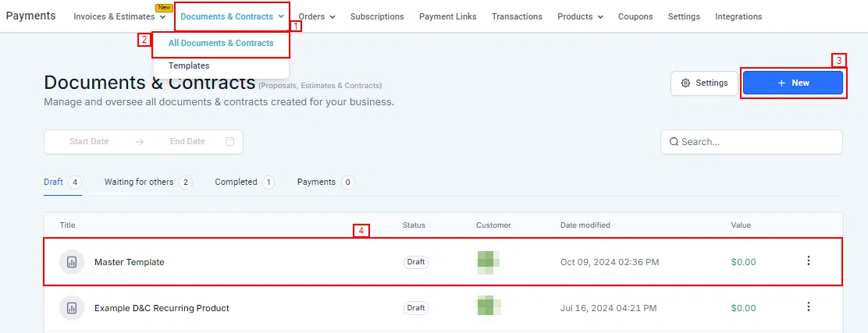Image resolution: width=868 pixels, height=333 pixels.
Task: Open Example D&C Recurring Product title
Action: coord(162,308)
